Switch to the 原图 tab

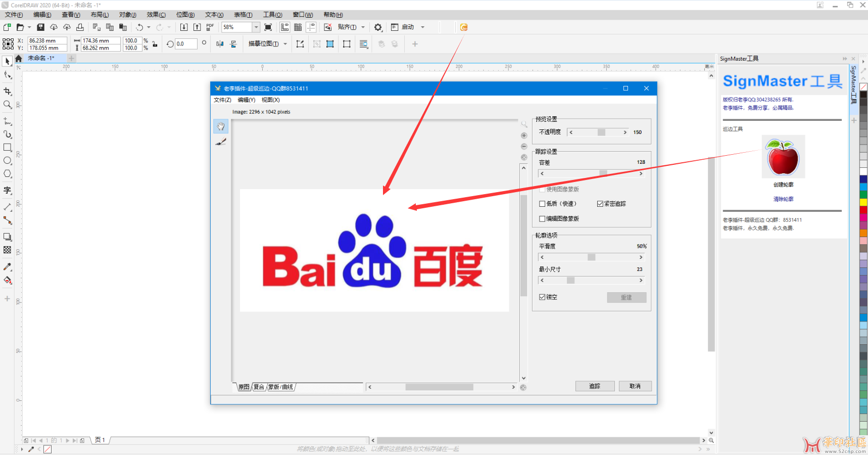point(244,387)
